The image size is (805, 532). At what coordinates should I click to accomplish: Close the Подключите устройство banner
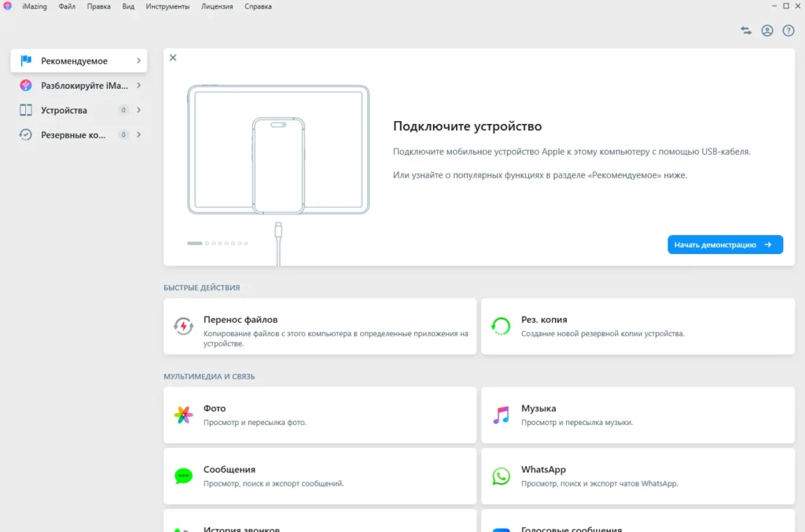click(173, 57)
